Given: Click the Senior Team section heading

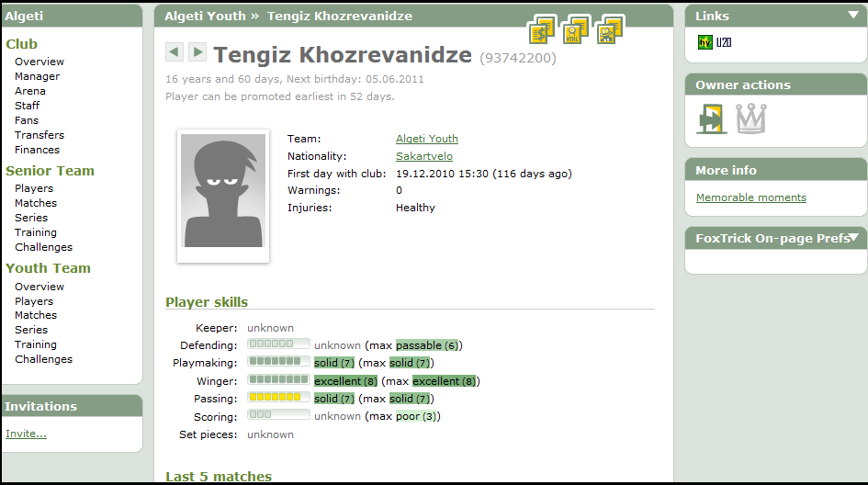Looking at the screenshot, I should [50, 171].
